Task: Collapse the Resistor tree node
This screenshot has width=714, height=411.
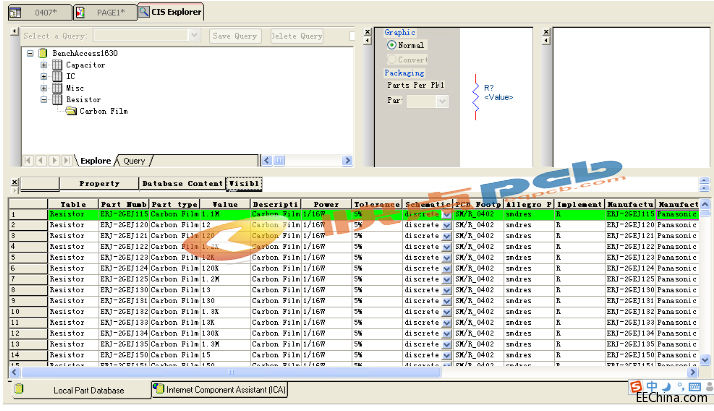Action: click(44, 100)
